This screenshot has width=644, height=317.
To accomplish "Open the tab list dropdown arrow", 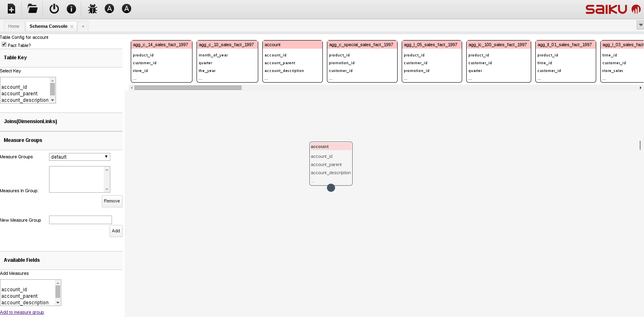I will coord(640,25).
